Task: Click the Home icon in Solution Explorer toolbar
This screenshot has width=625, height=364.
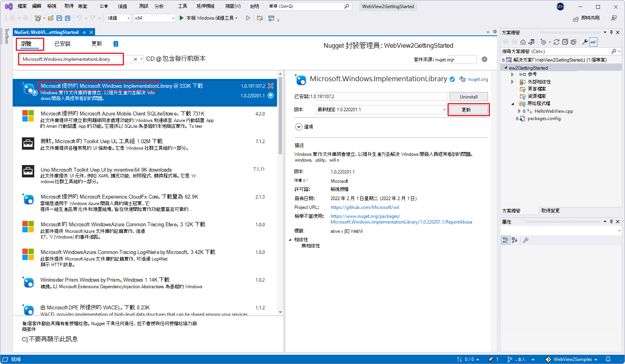Action: tap(523, 42)
